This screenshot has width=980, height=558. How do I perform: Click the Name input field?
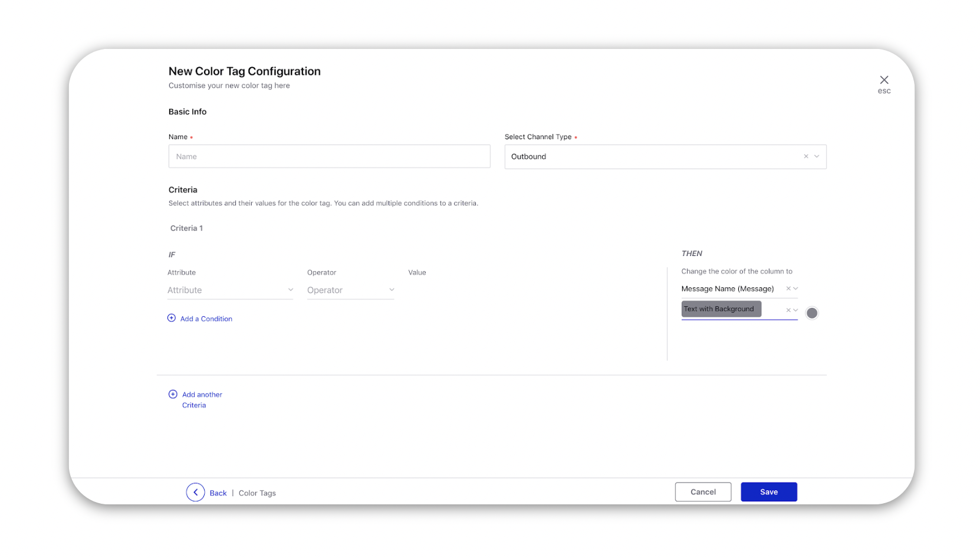[329, 156]
